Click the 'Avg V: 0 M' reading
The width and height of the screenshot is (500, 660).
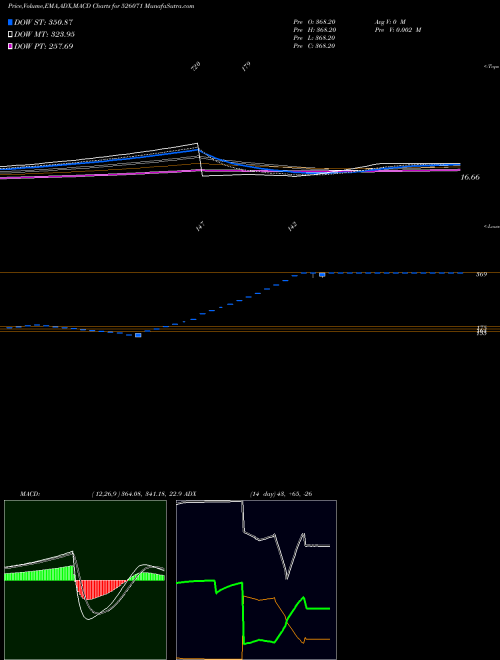point(389,22)
